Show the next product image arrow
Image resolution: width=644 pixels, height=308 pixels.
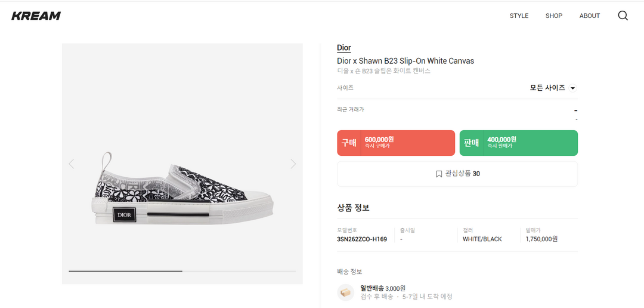tap(293, 164)
